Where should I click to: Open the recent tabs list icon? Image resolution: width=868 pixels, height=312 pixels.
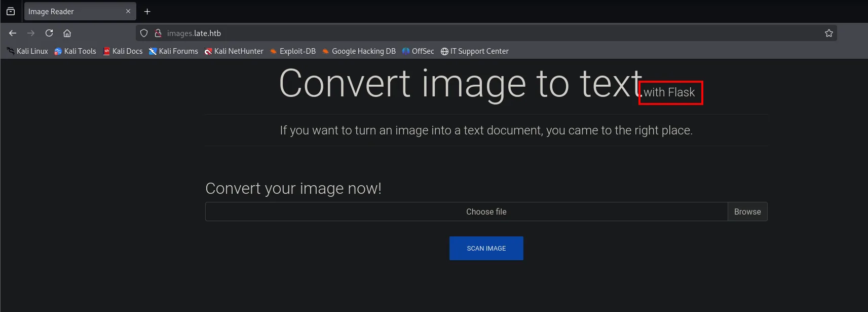(x=11, y=11)
